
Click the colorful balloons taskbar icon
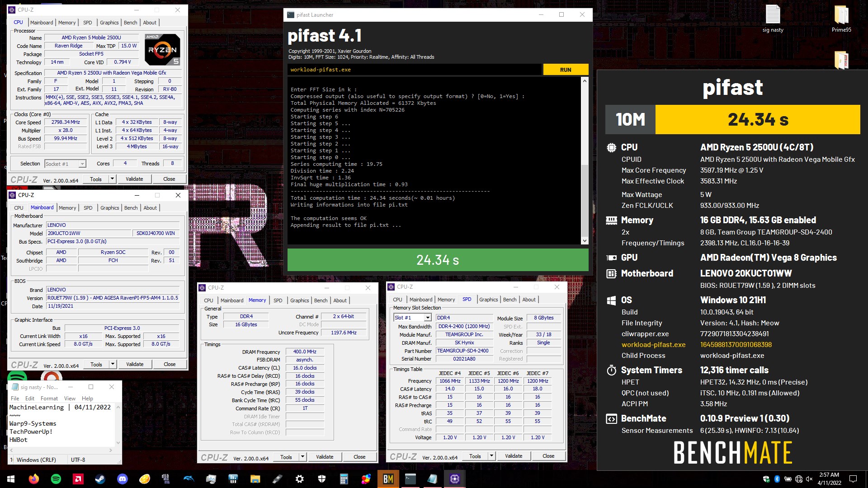366,479
